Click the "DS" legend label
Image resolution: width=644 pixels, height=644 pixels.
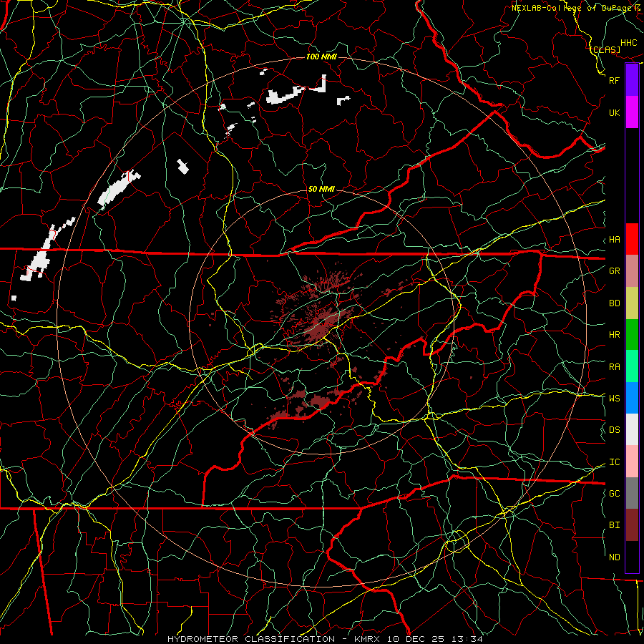pos(614,430)
